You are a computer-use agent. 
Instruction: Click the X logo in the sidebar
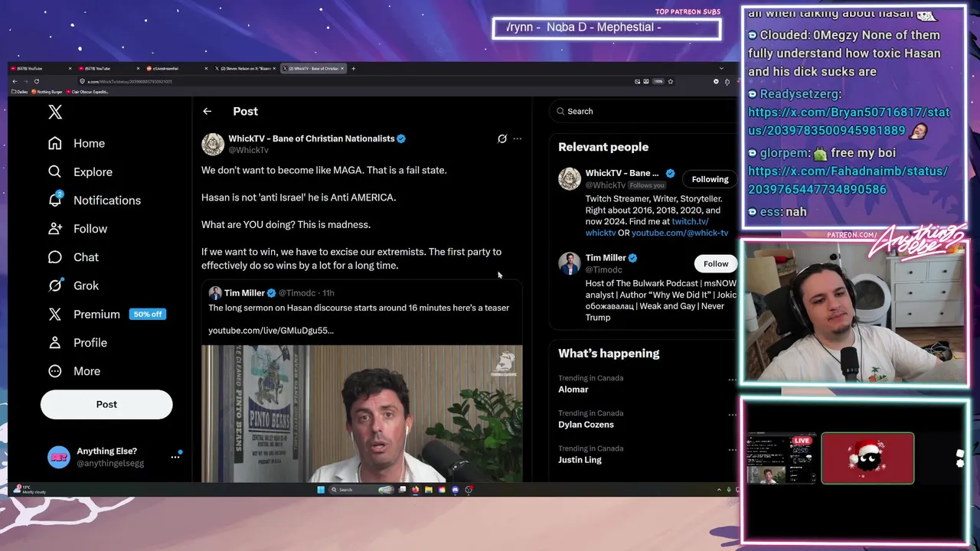[55, 112]
